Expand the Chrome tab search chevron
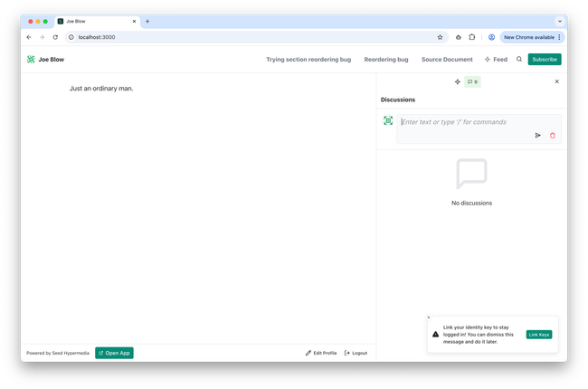Viewport: 588px width, 389px height. pos(559,21)
